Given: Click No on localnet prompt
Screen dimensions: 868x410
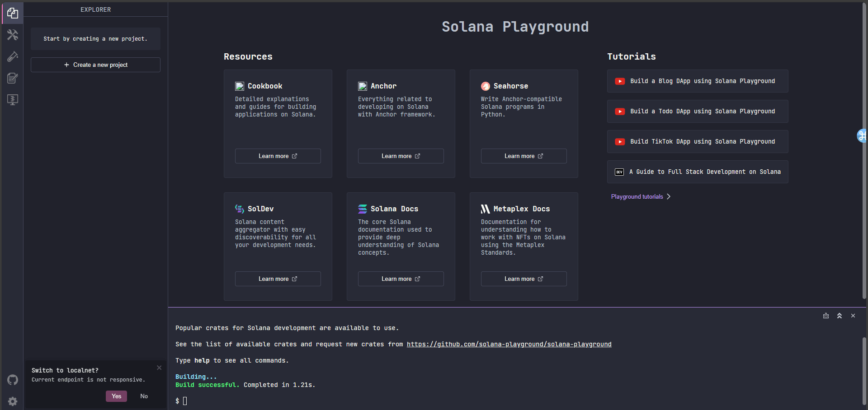Looking at the screenshot, I should [x=144, y=396].
